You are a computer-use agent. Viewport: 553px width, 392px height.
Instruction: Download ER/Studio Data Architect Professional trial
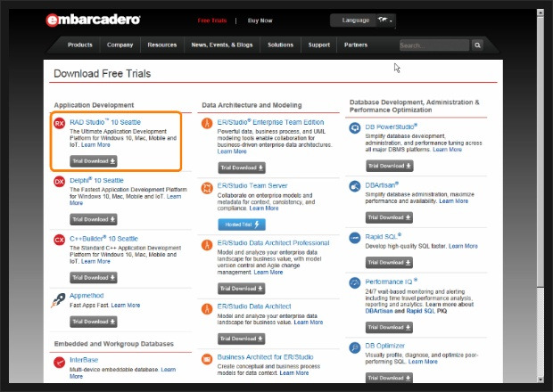click(241, 289)
